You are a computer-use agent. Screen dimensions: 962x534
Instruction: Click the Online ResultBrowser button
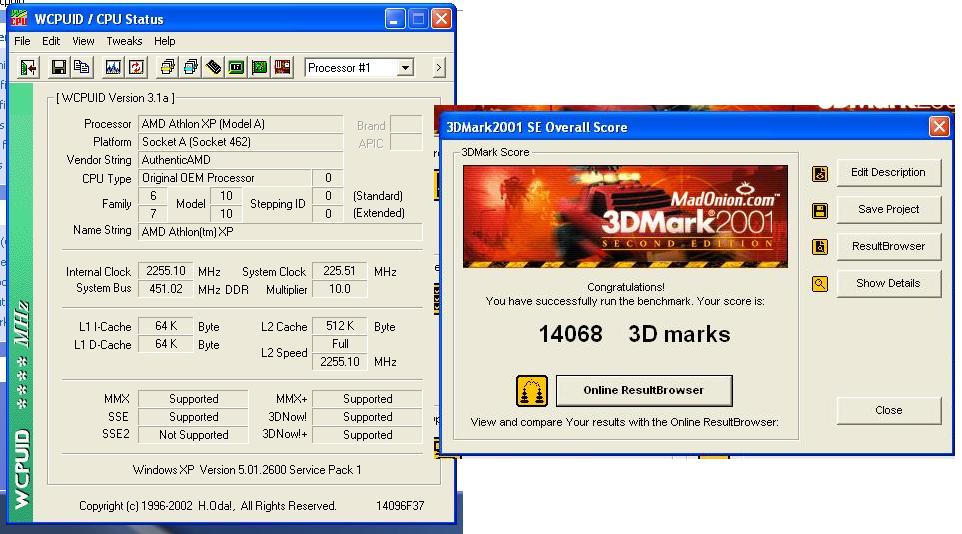(x=644, y=390)
